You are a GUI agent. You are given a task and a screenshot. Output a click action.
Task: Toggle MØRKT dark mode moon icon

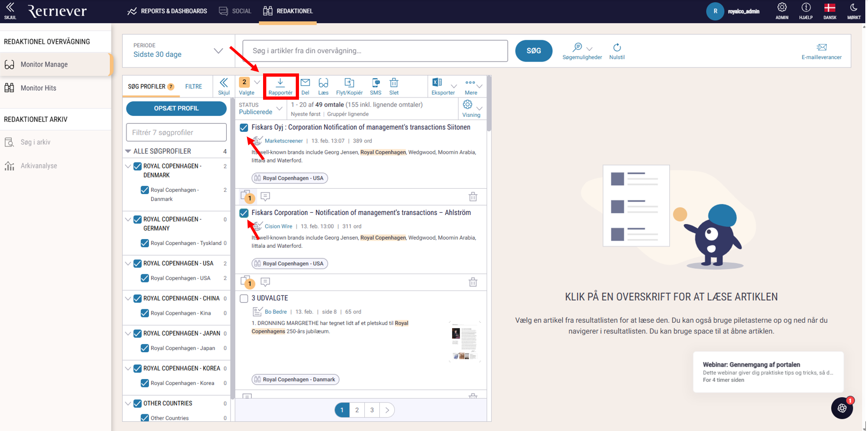point(854,8)
